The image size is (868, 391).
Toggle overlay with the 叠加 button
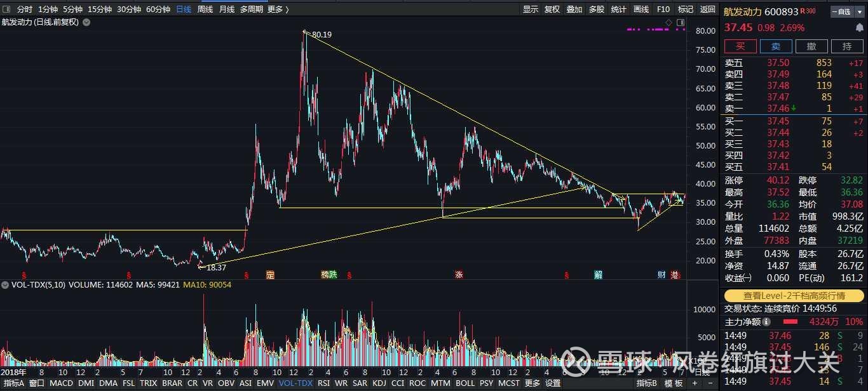click(574, 9)
